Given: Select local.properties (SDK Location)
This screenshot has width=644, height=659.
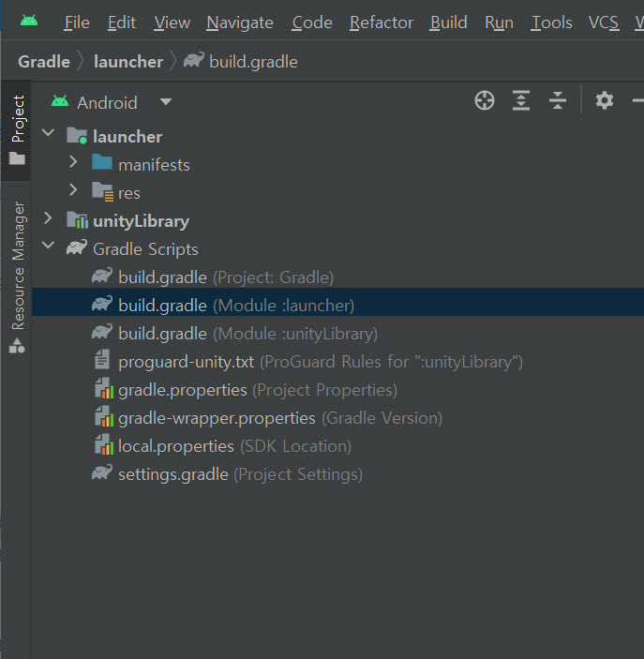Looking at the screenshot, I should (x=337, y=446).
